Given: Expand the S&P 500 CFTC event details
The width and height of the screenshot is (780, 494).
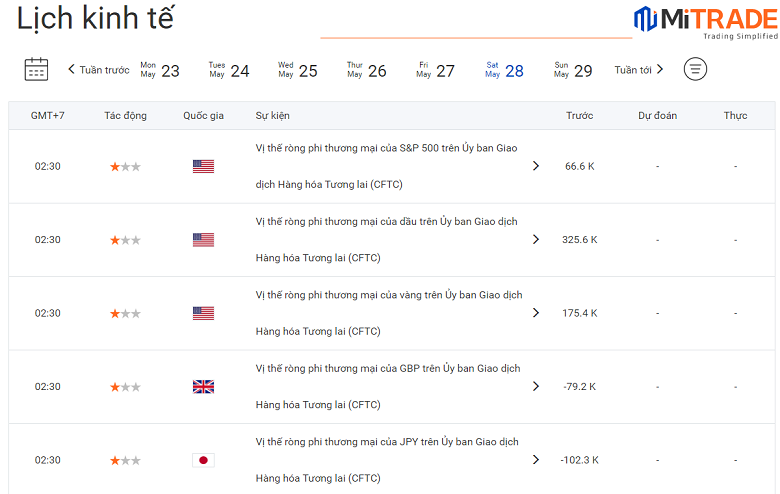Looking at the screenshot, I should pyautogui.click(x=535, y=166).
